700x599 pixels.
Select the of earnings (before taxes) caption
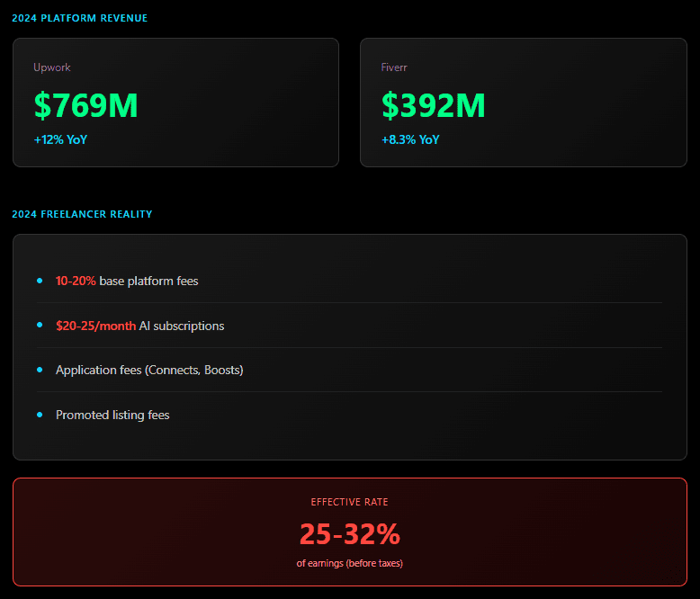350,563
